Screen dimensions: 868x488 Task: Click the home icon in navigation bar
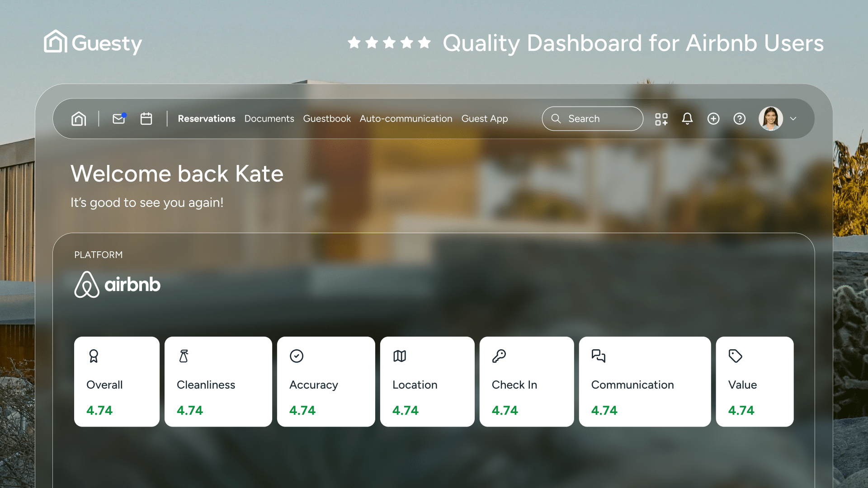(79, 119)
